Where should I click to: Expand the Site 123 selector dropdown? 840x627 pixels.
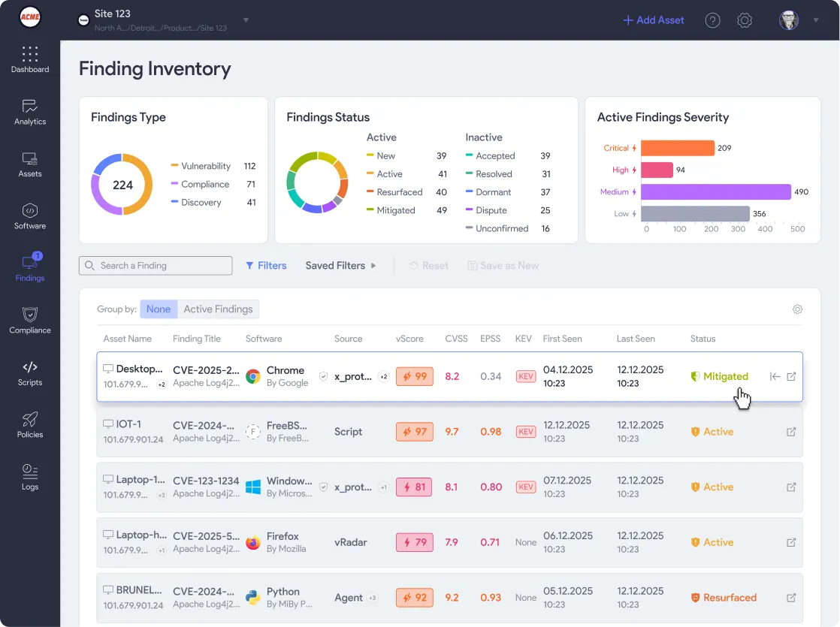coord(246,20)
